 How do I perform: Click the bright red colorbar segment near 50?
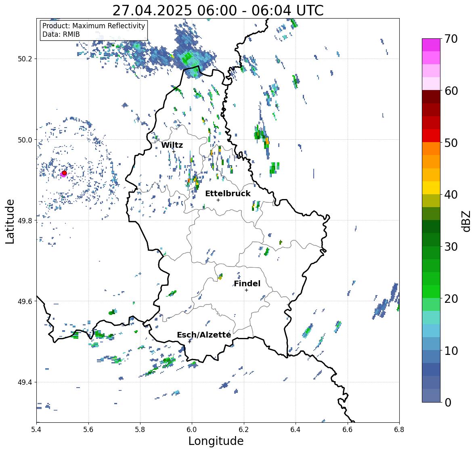[x=431, y=136]
